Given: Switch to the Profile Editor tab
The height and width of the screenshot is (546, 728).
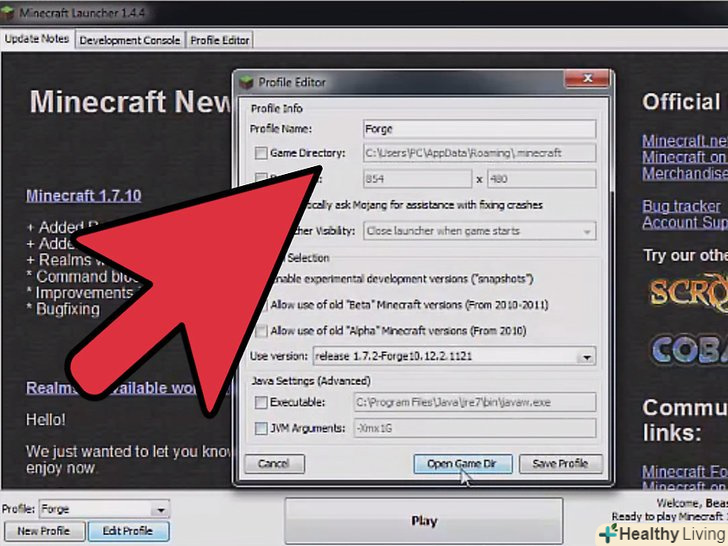Looking at the screenshot, I should [220, 40].
